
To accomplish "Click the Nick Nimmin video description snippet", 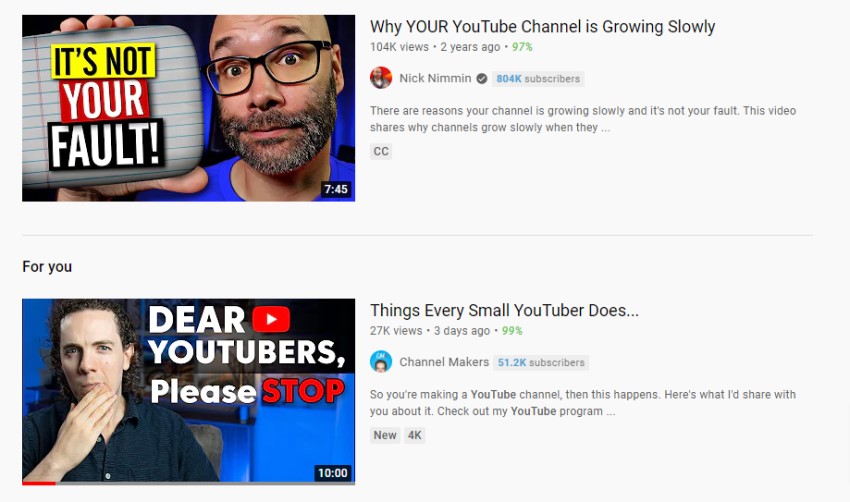I will (583, 119).
